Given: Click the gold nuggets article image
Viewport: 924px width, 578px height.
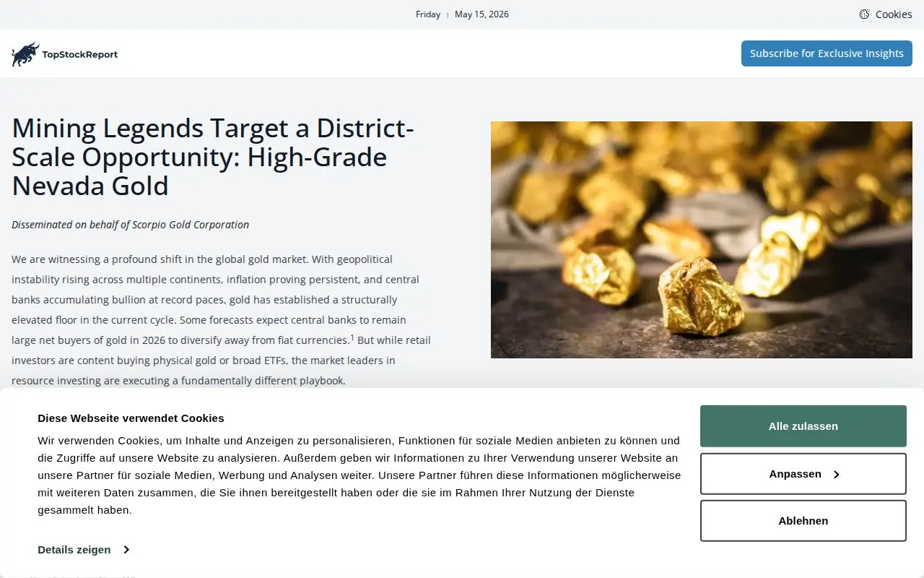Looking at the screenshot, I should pyautogui.click(x=702, y=240).
